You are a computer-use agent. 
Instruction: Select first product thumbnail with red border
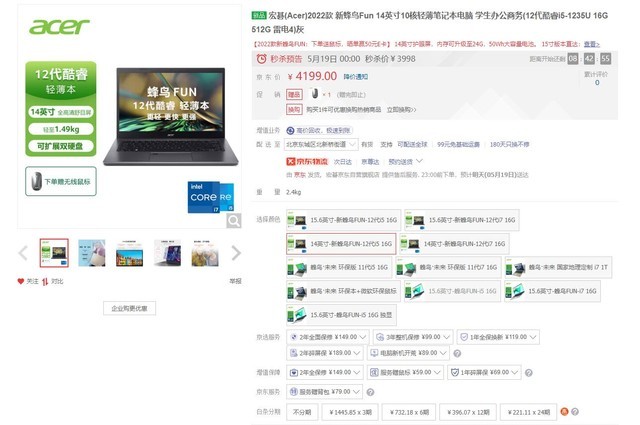pos(54,253)
